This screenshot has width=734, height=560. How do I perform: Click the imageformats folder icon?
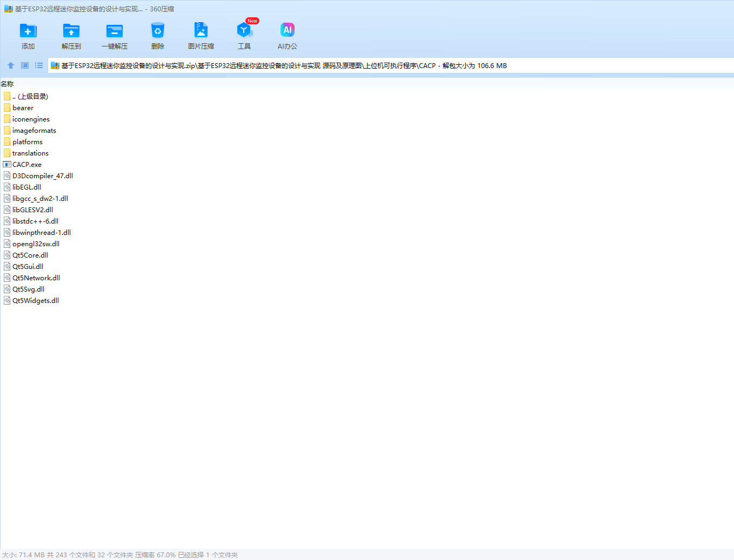(7, 131)
